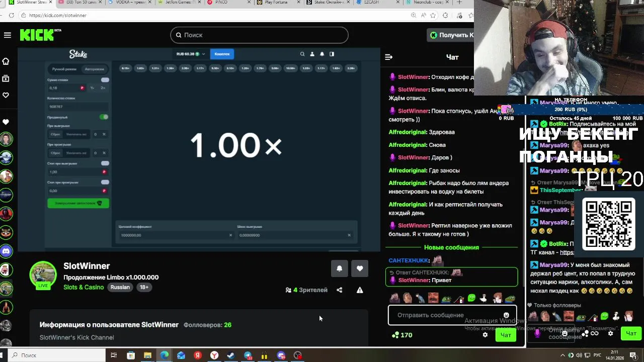Click the green autobet button
The image size is (644, 362).
click(x=78, y=203)
